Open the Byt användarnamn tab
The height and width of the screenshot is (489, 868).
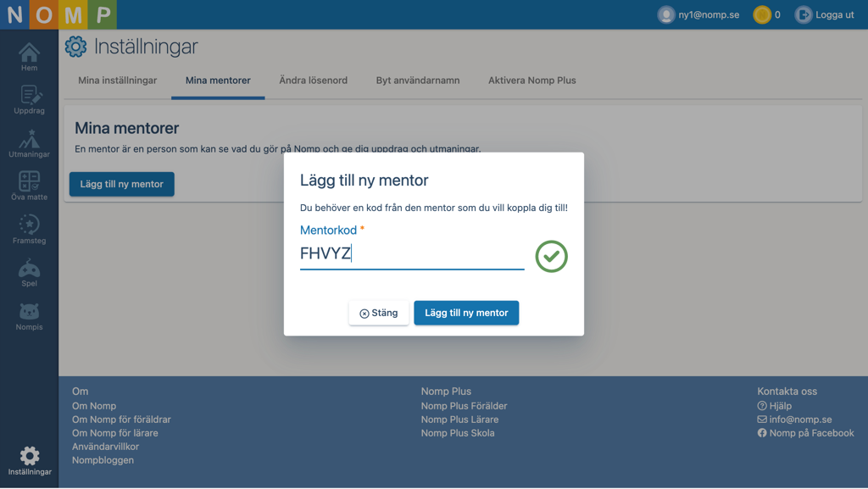pyautogui.click(x=418, y=81)
